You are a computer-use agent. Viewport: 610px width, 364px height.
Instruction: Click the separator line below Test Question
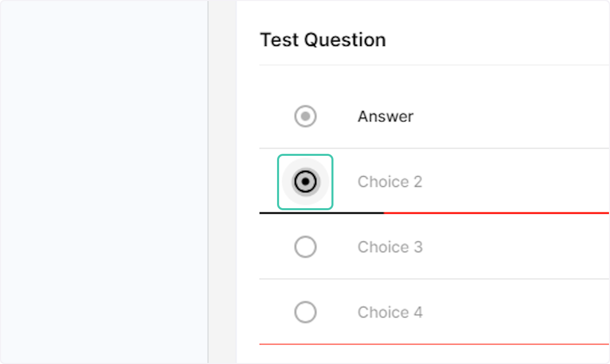click(432, 64)
